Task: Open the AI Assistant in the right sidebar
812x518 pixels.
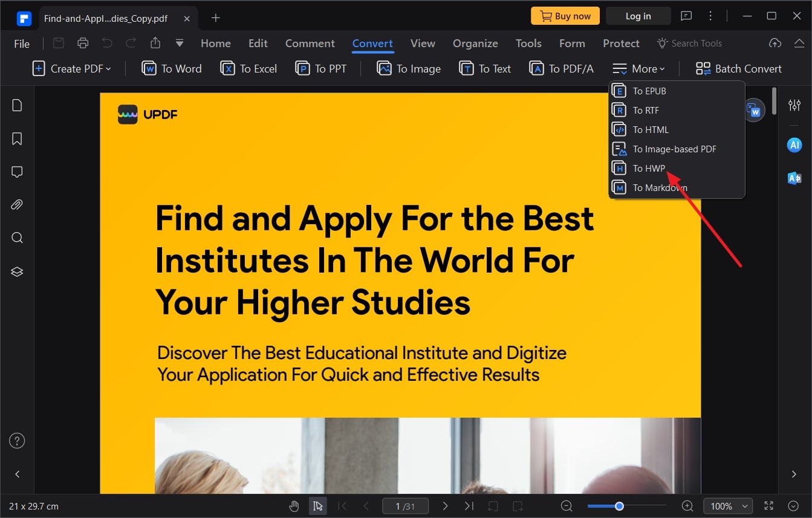Action: (794, 144)
